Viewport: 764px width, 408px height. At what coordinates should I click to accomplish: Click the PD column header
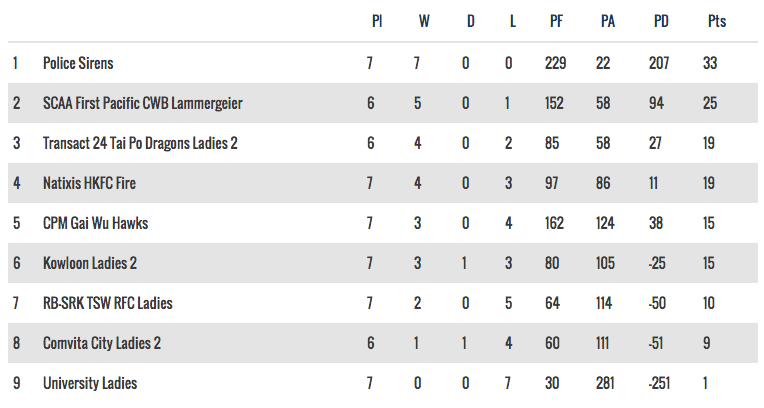click(x=661, y=21)
